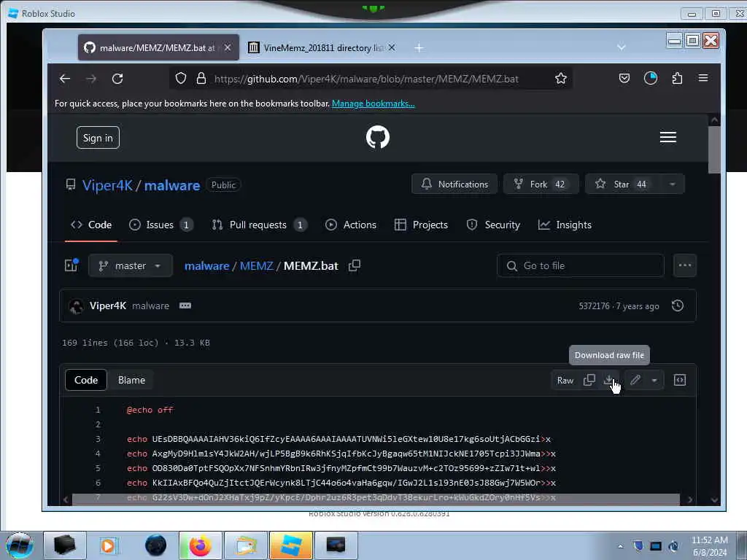Open edit options dropdown beside pencil
Image resolution: width=747 pixels, height=560 pixels.
[654, 380]
